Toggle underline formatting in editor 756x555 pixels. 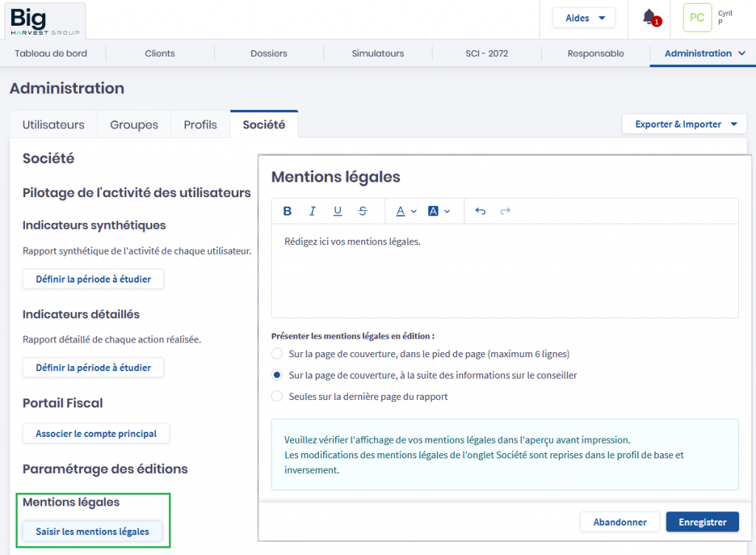(337, 211)
